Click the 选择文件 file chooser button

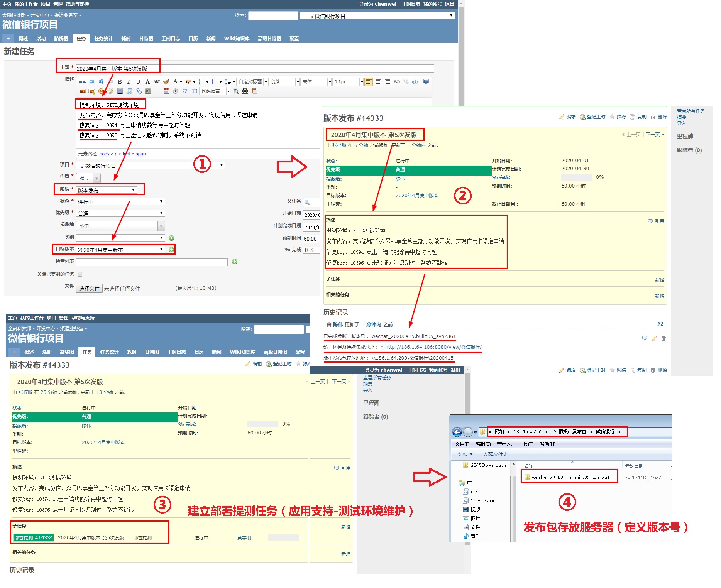coord(89,288)
